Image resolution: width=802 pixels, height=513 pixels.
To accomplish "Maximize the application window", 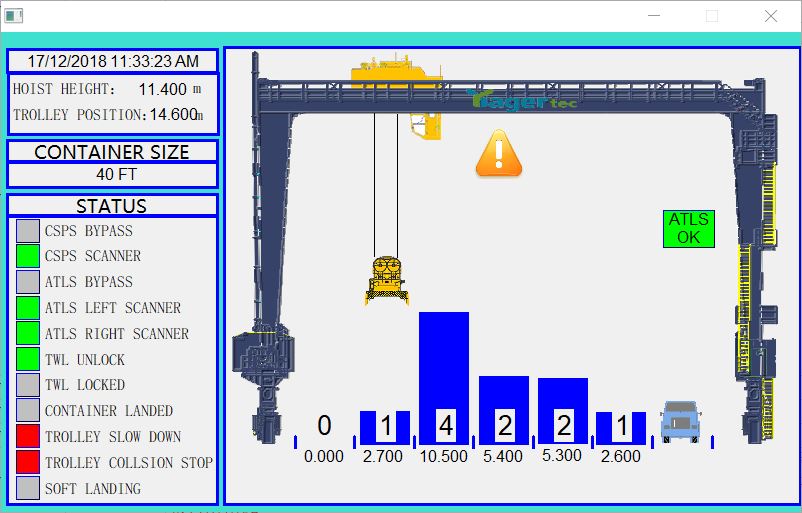I will coord(712,16).
